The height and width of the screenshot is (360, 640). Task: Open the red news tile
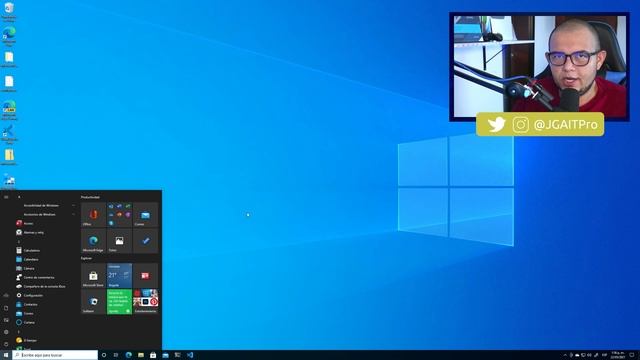(x=145, y=276)
